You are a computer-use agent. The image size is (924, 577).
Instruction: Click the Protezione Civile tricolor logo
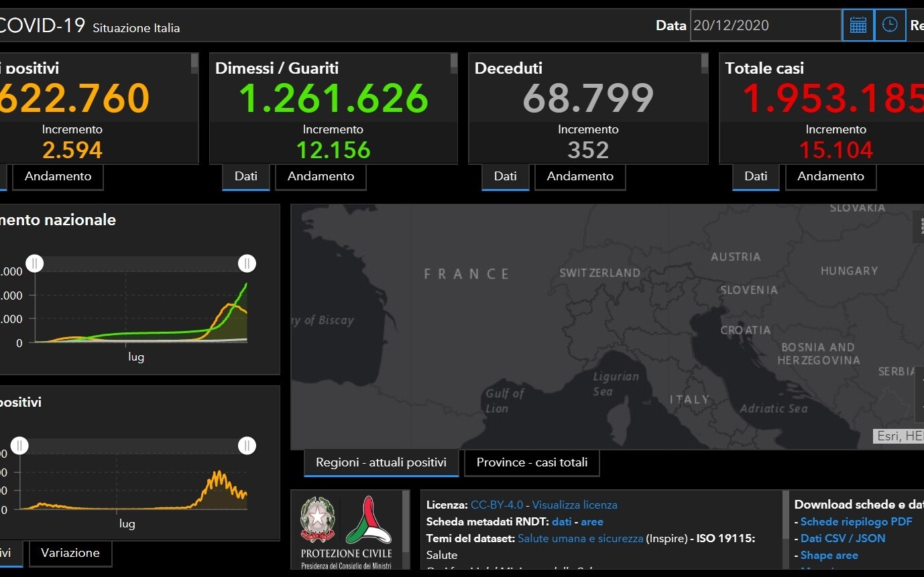pyautogui.click(x=369, y=521)
